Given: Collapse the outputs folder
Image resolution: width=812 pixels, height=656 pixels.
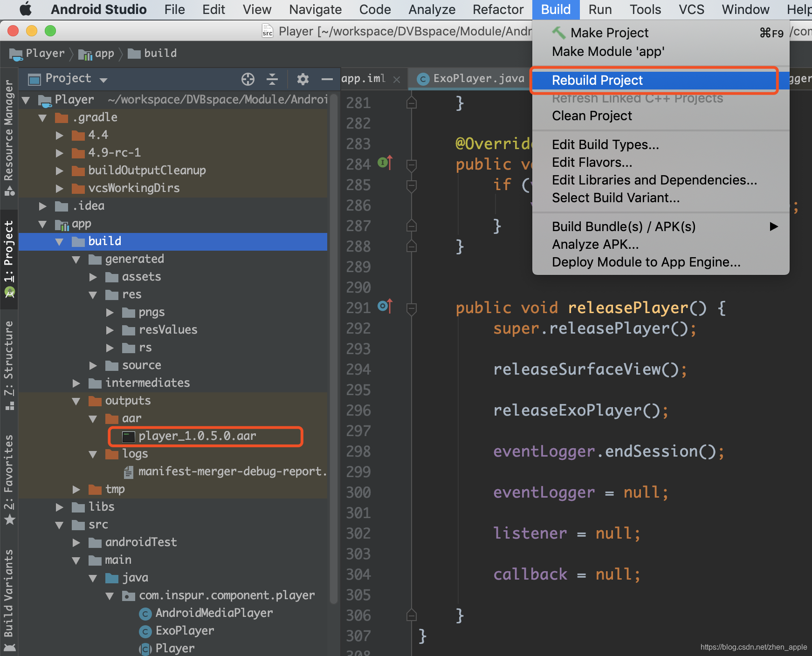Looking at the screenshot, I should coord(76,401).
